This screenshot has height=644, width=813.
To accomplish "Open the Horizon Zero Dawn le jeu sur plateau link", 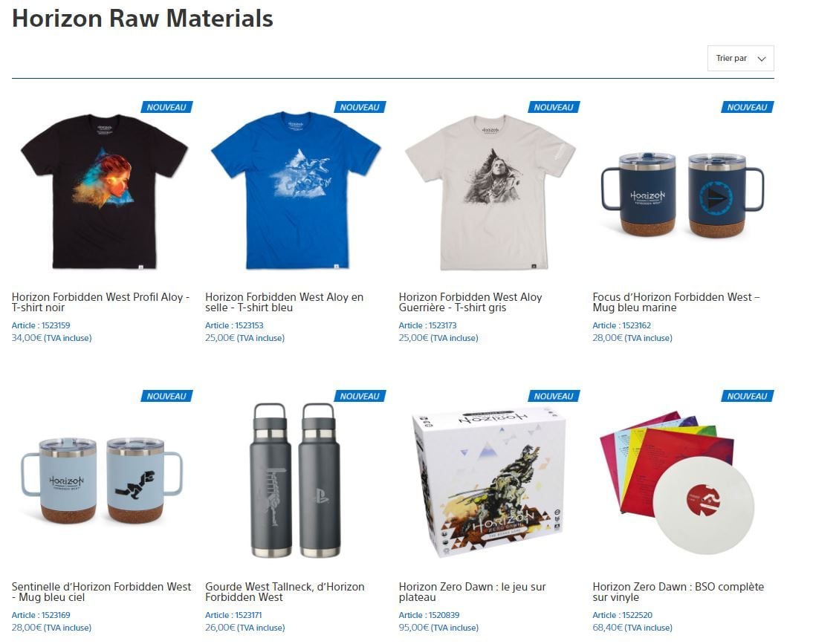I will pyautogui.click(x=473, y=592).
